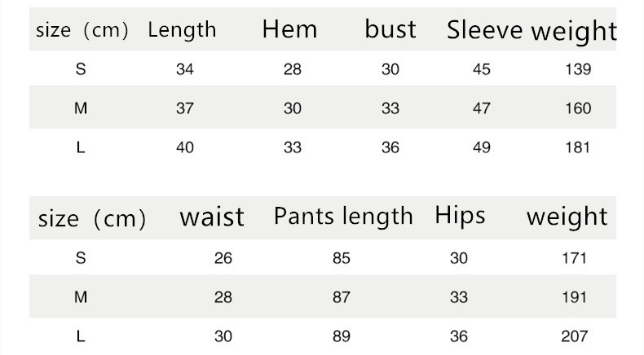
Task: Click the waist column header
Action: 212,217
